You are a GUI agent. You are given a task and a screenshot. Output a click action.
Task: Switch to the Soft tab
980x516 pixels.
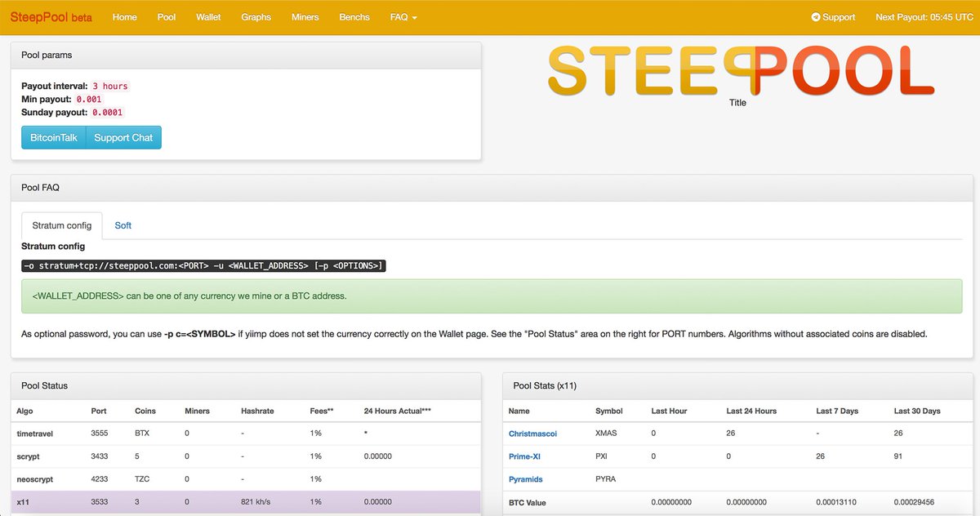tap(122, 225)
